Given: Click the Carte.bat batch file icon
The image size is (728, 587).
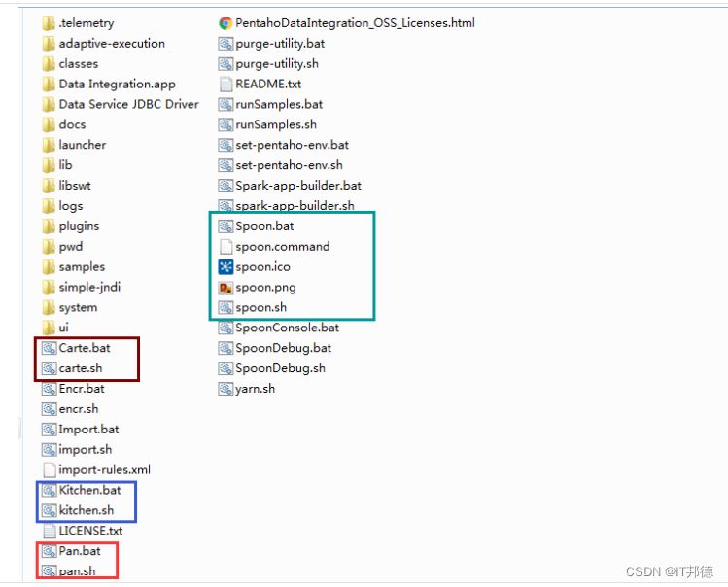Looking at the screenshot, I should 50,349.
